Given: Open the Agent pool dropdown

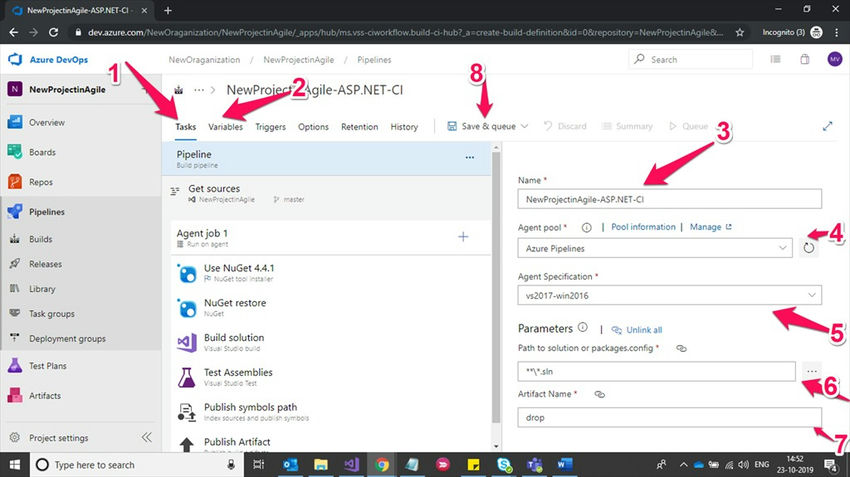Looking at the screenshot, I should click(x=655, y=248).
